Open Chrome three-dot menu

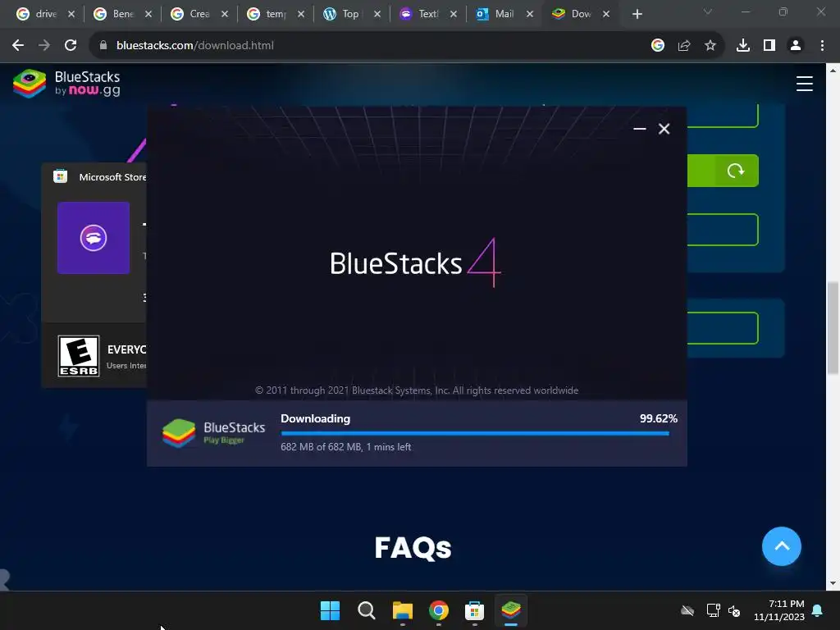coord(822,46)
